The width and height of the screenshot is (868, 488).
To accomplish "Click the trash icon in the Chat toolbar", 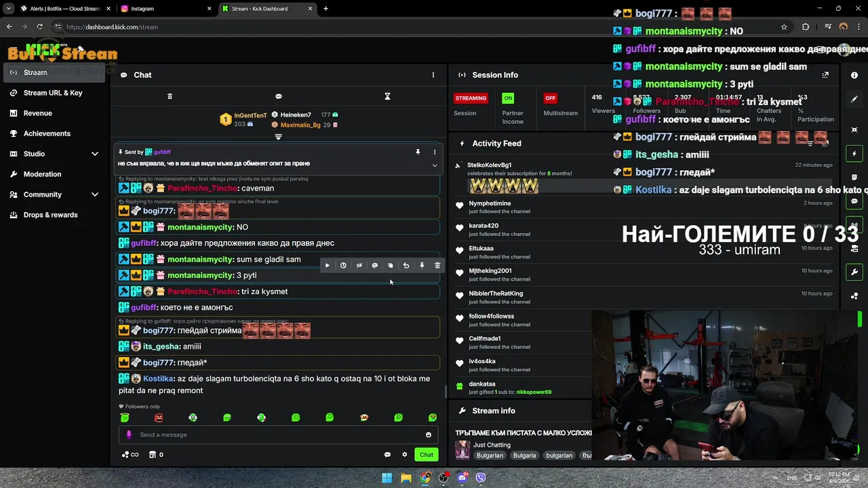I will [170, 96].
